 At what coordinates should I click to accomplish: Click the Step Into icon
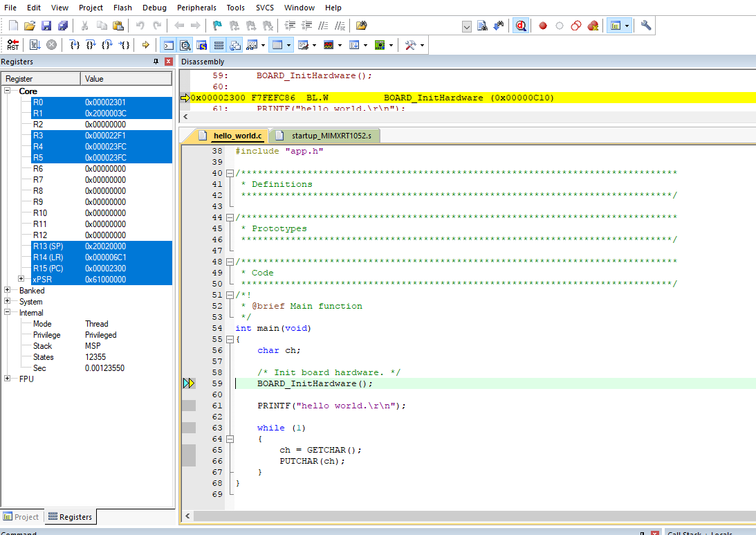[x=75, y=45]
